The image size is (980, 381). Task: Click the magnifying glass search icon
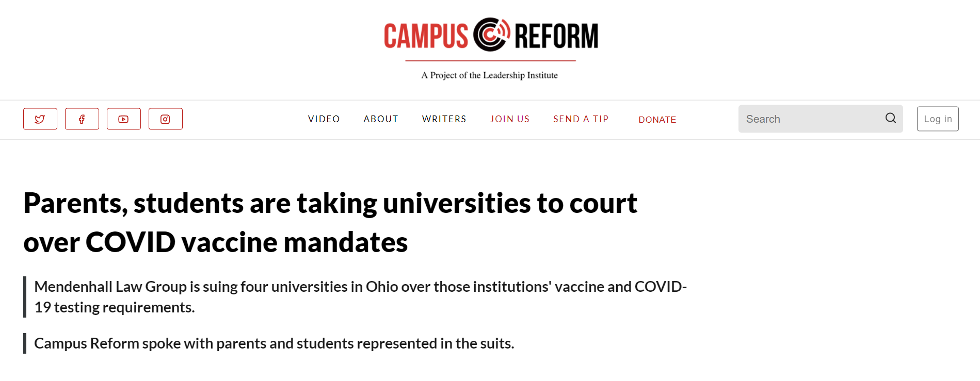[x=891, y=119]
